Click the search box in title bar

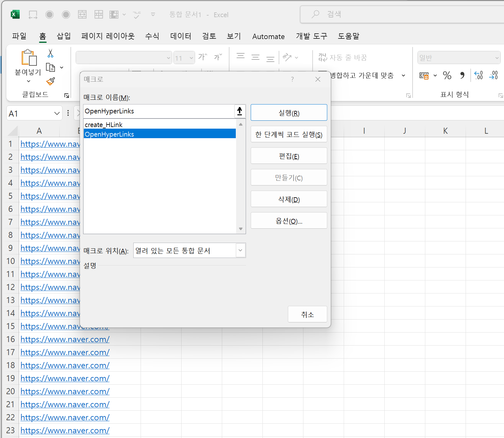coord(401,14)
